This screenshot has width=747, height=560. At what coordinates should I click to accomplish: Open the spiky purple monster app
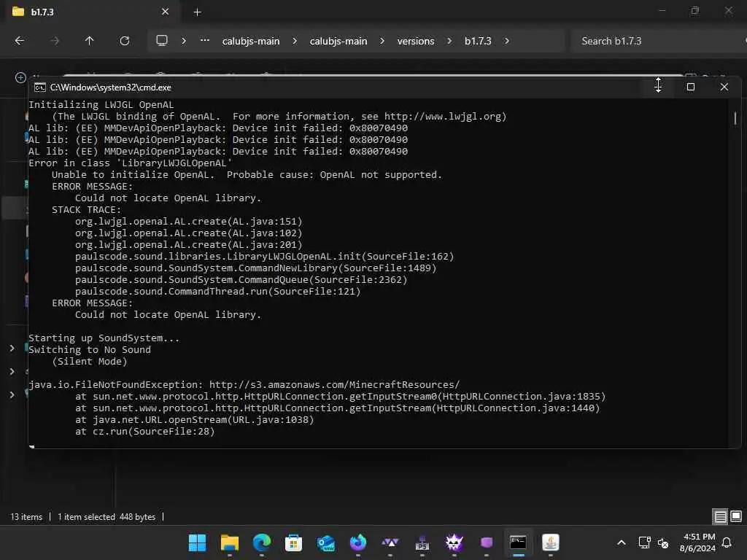tap(454, 542)
